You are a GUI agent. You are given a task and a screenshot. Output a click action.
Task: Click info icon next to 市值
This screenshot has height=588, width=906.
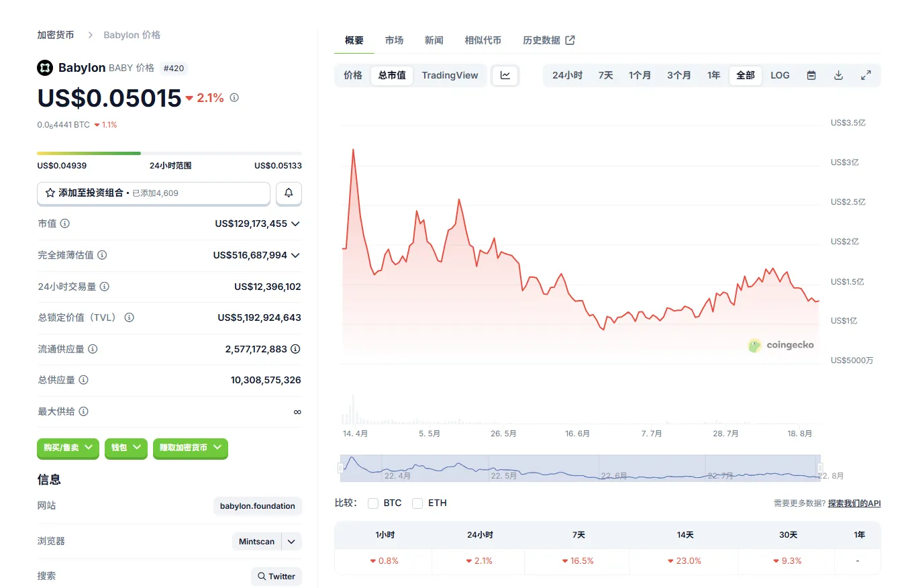[65, 224]
